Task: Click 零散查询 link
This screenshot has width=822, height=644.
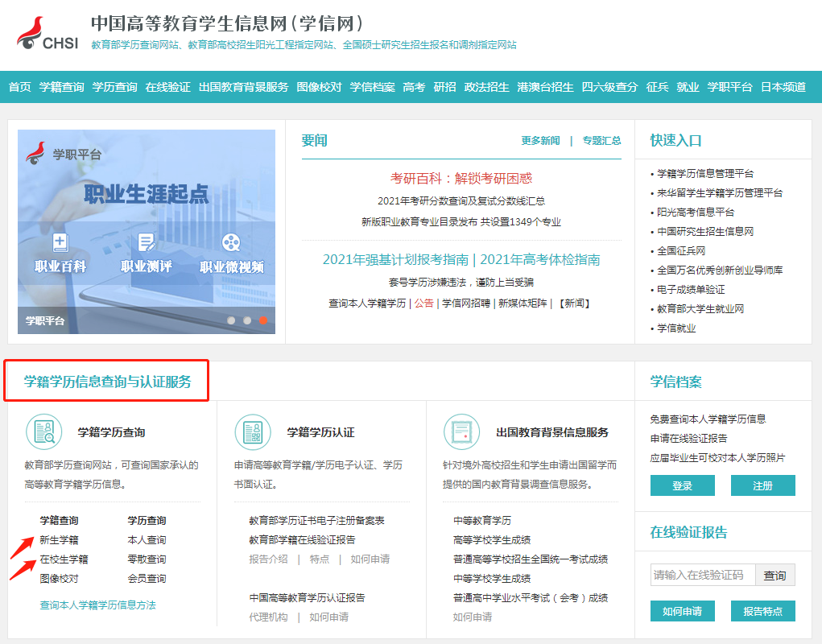Action: pyautogui.click(x=147, y=559)
